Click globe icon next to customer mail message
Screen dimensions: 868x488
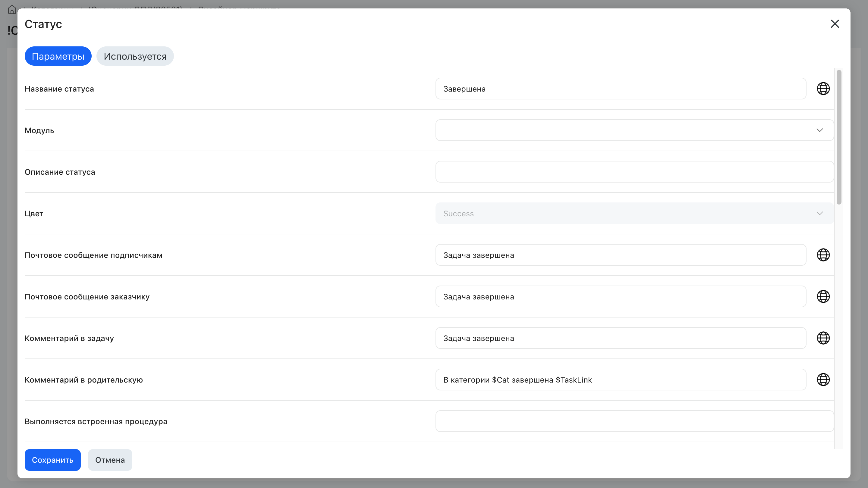tap(823, 296)
